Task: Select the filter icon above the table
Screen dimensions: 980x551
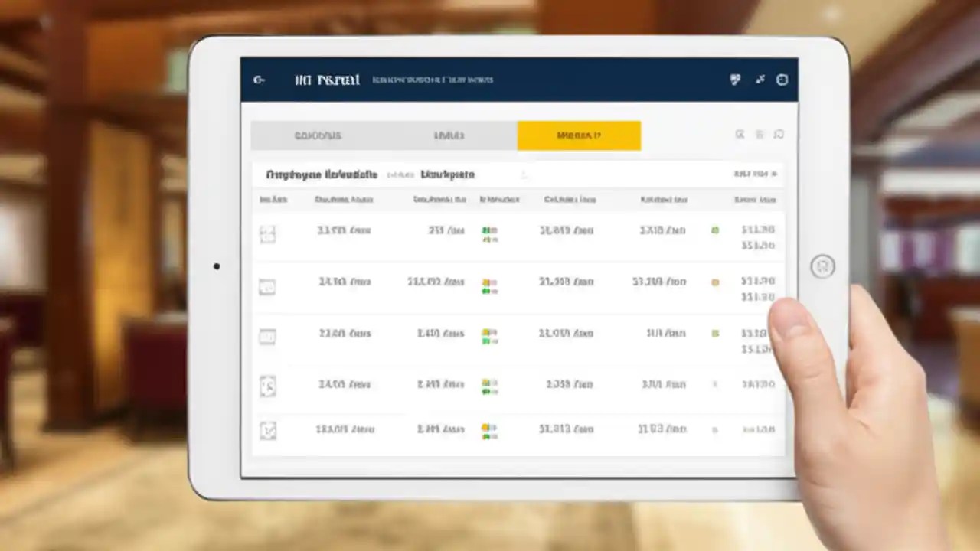Action: (759, 135)
